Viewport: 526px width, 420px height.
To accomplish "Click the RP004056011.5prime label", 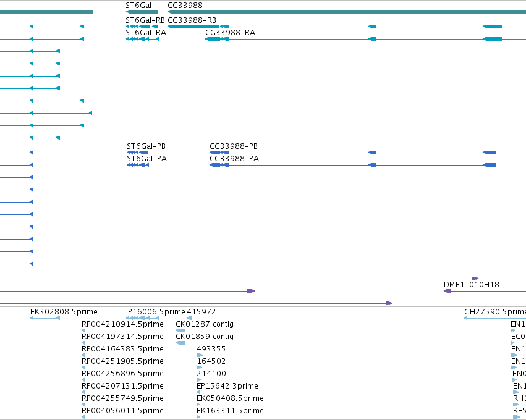I will pos(122,411).
